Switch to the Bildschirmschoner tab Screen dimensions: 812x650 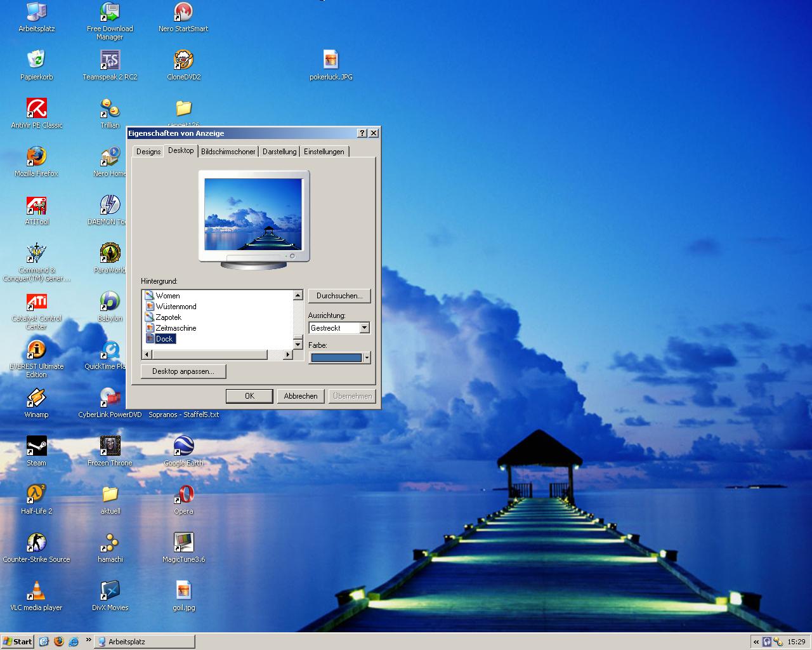(x=228, y=152)
